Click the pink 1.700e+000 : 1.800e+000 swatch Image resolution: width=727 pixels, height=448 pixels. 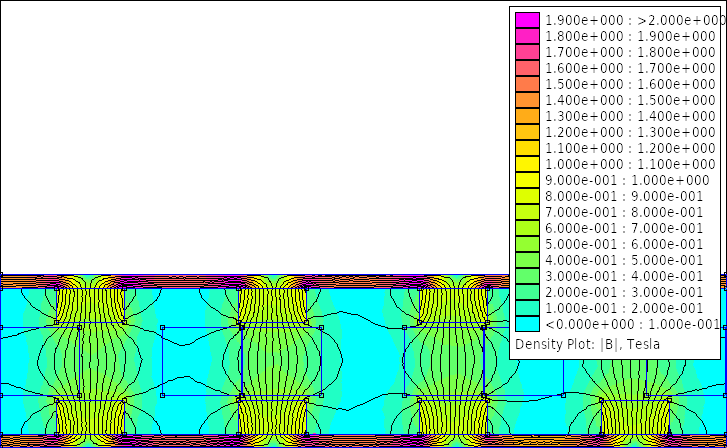[527, 52]
